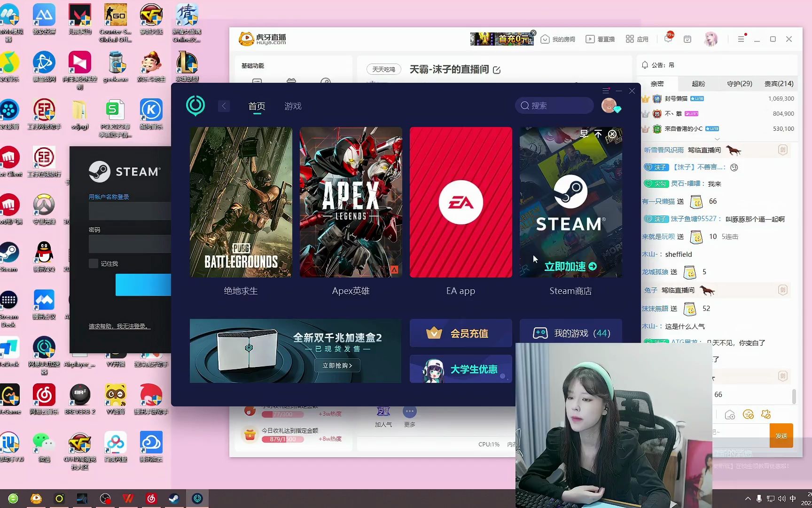
Task: Open Huya messages icon with 99+ badge
Action: click(x=668, y=39)
